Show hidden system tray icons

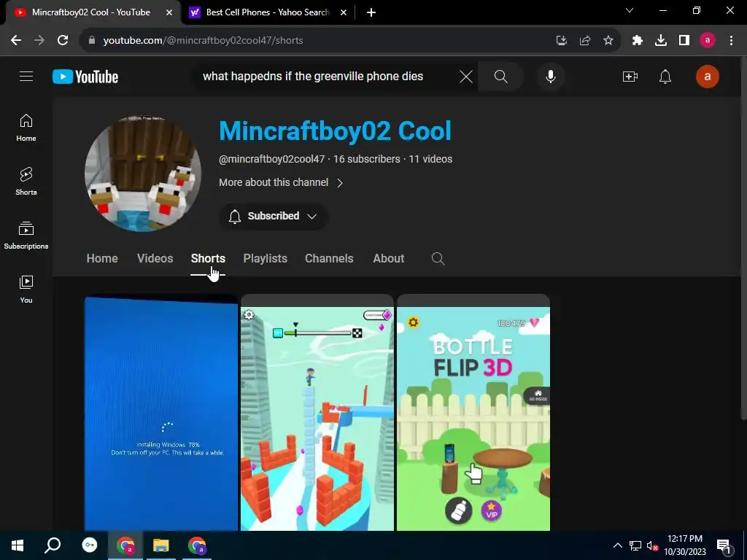pyautogui.click(x=617, y=545)
